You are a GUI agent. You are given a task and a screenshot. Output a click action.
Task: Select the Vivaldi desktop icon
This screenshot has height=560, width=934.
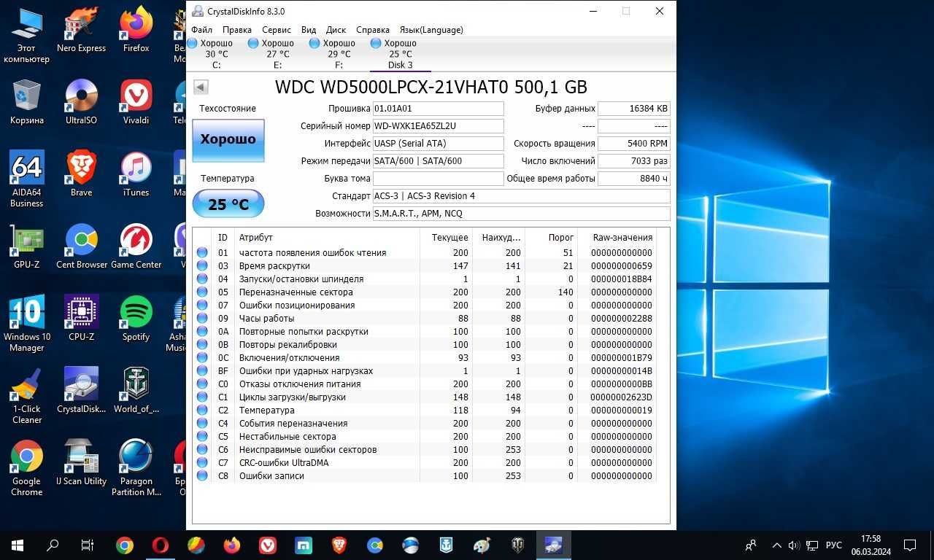(x=136, y=102)
